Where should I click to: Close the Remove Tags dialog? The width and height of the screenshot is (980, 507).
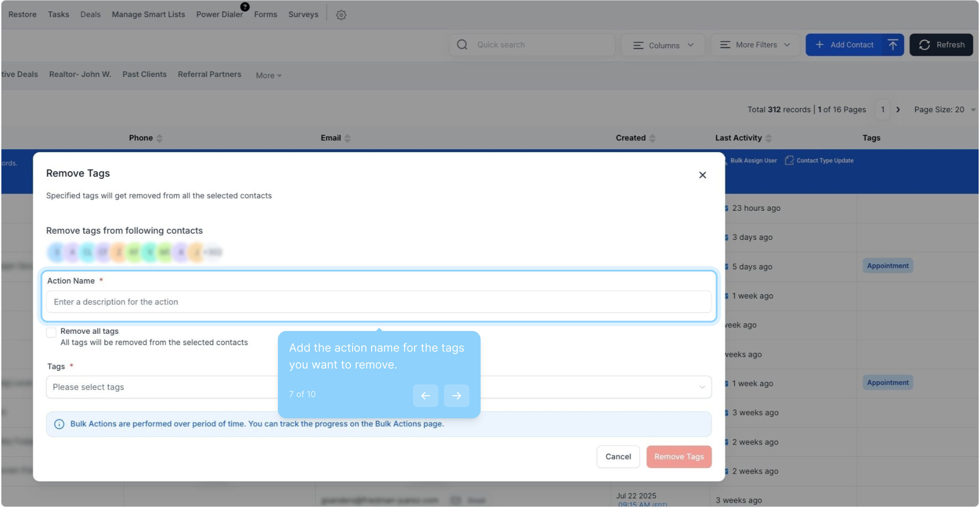702,175
